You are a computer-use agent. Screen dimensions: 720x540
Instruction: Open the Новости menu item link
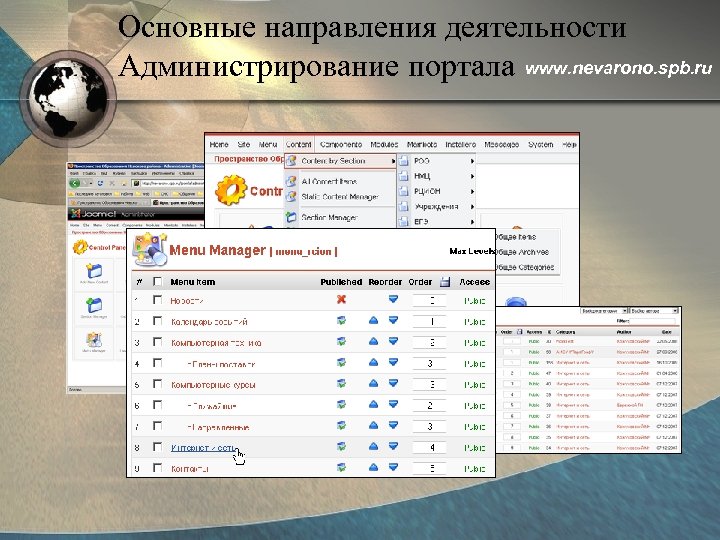[x=187, y=301]
